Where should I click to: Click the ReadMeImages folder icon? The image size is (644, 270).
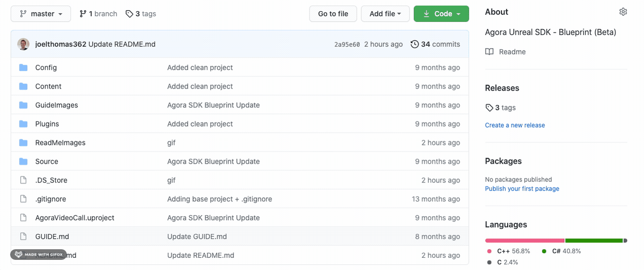(23, 142)
